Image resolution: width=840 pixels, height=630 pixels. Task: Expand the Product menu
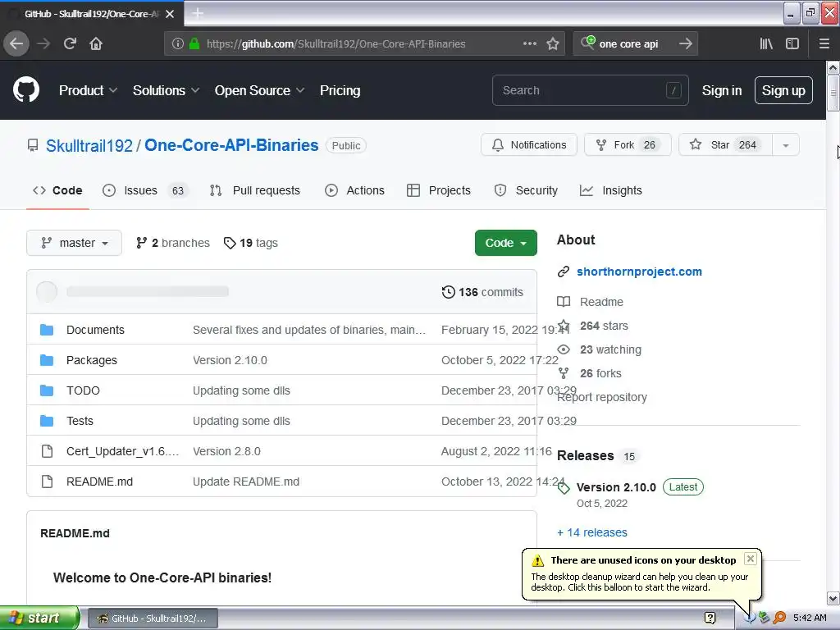(x=88, y=90)
